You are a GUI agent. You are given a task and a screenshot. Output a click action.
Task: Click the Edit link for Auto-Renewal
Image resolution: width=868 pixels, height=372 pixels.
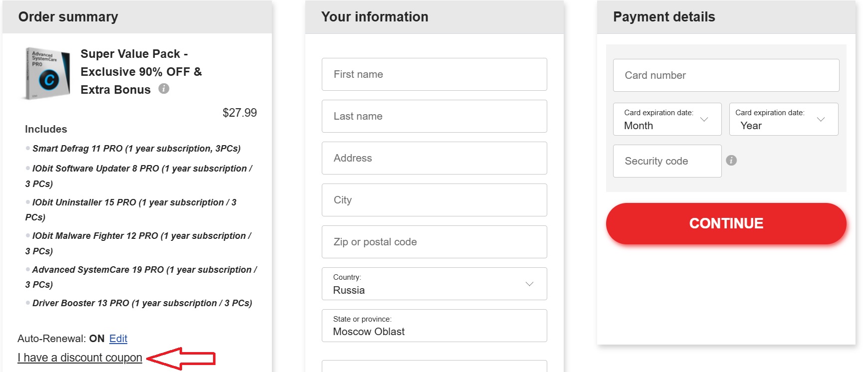tap(118, 339)
